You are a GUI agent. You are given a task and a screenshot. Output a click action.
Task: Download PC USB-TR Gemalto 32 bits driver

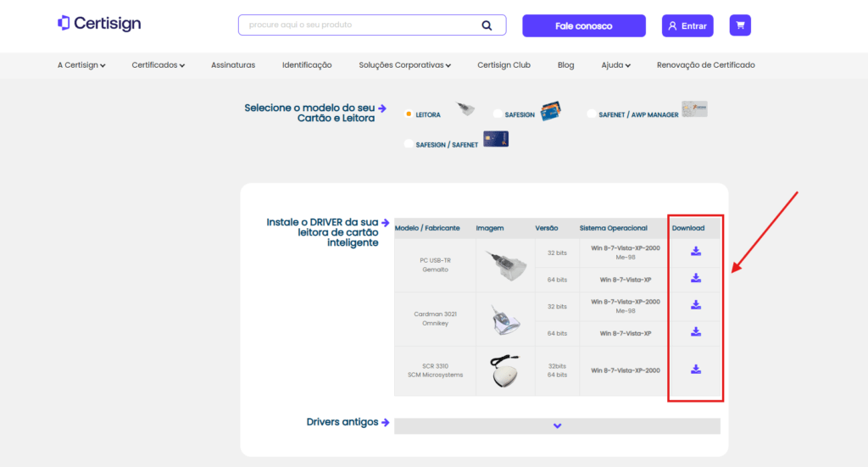(696, 251)
